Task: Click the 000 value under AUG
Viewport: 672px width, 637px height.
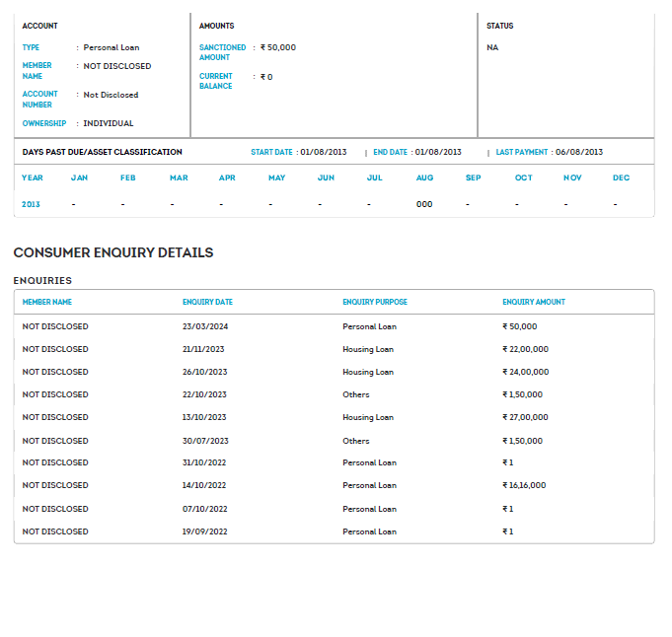Action: [x=424, y=204]
